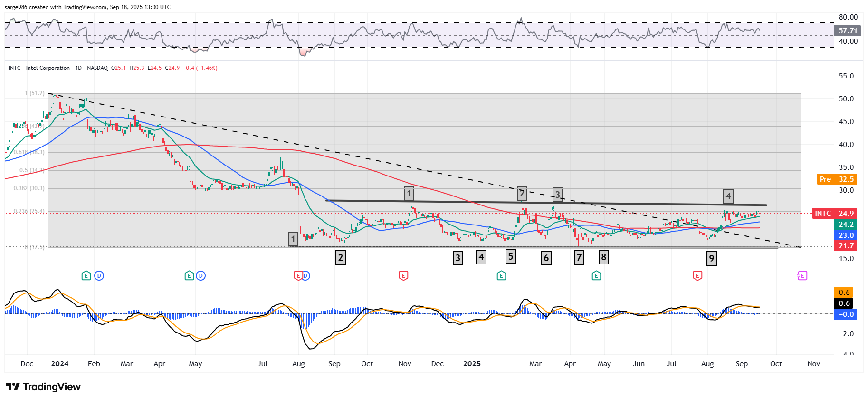Image resolution: width=868 pixels, height=401 pixels.
Task: Select support touch marker 9 below the chart
Action: click(711, 258)
